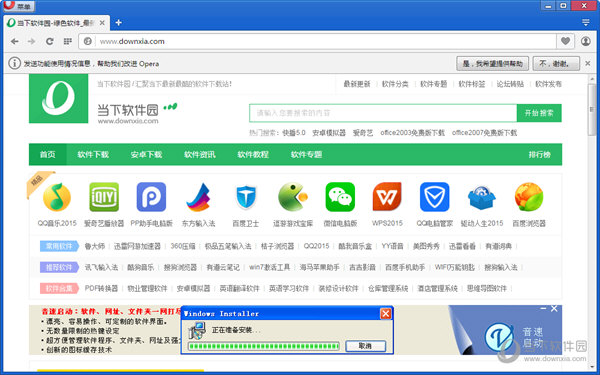Click the 驱动人生2015 icon

[x=482, y=198]
